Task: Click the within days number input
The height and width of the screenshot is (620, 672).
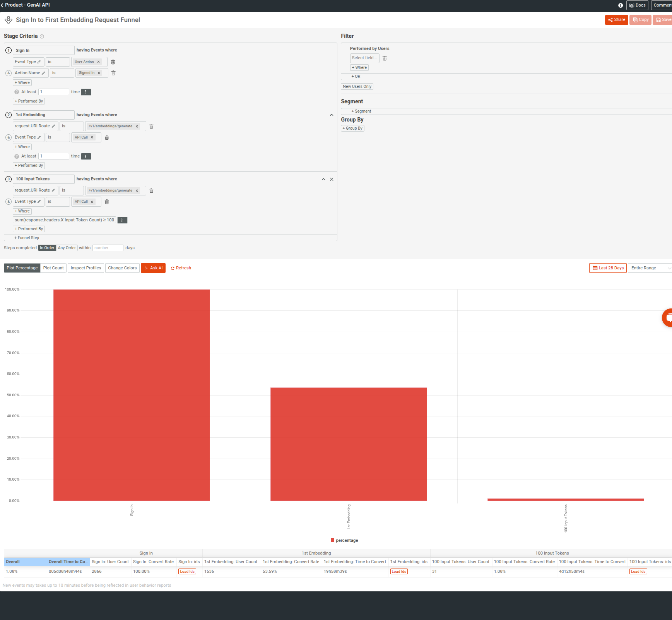Action: (x=108, y=248)
